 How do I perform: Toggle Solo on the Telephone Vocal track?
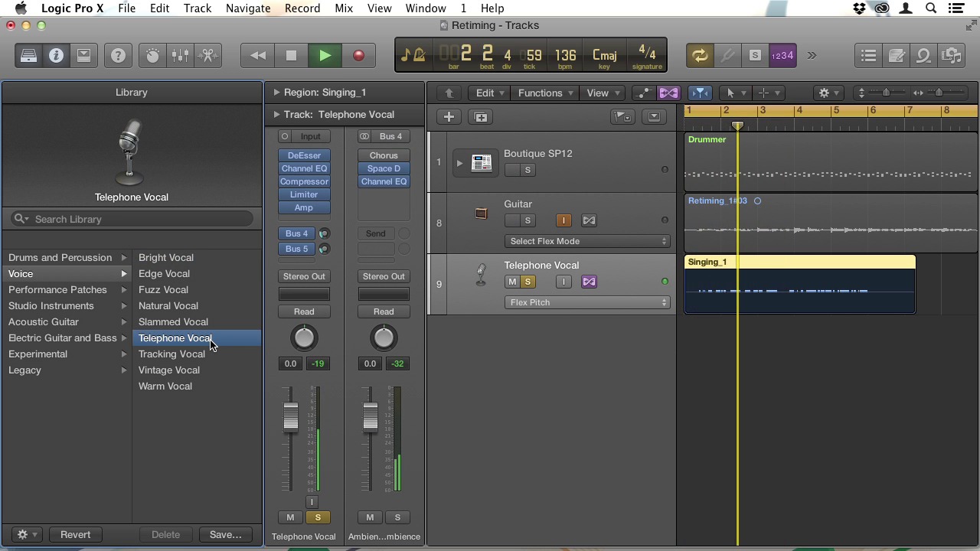coord(528,282)
